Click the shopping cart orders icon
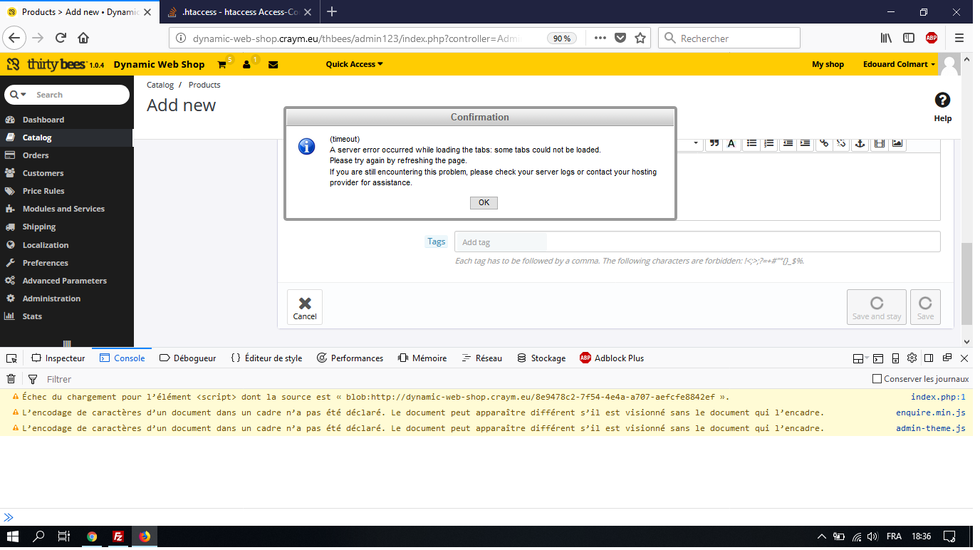This screenshot has width=980, height=550. click(x=221, y=65)
